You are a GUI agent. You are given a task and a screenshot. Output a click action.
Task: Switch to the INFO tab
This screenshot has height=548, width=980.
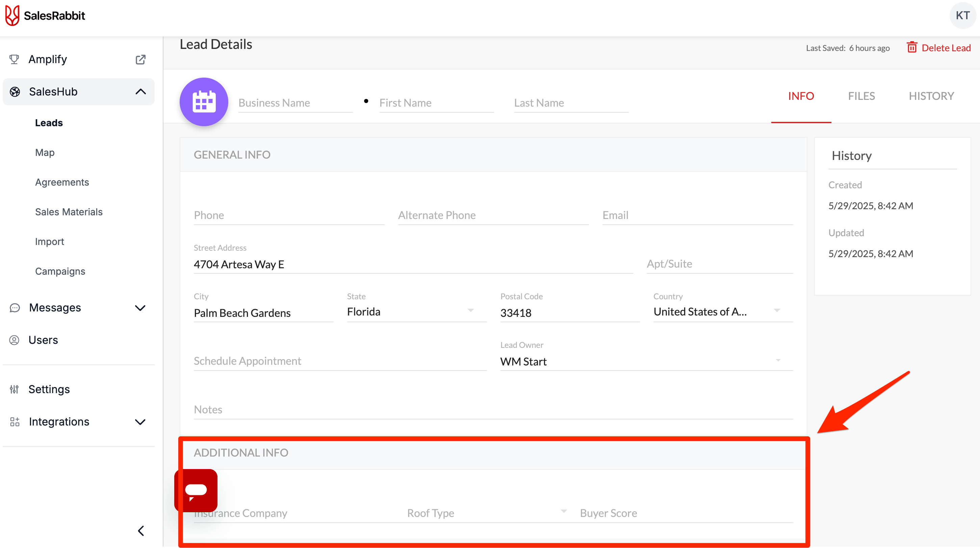pyautogui.click(x=801, y=96)
